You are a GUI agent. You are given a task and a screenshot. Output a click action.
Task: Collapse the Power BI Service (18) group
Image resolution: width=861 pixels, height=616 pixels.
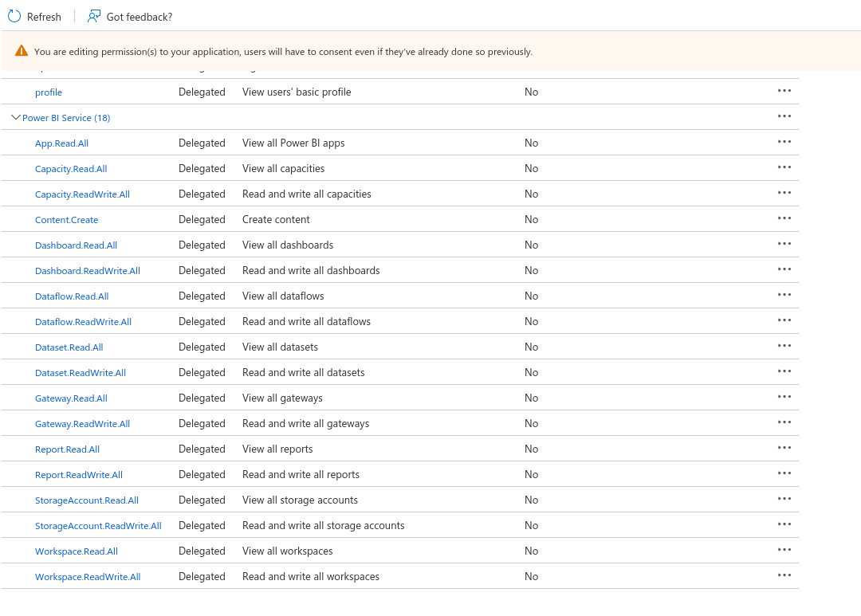pos(16,117)
